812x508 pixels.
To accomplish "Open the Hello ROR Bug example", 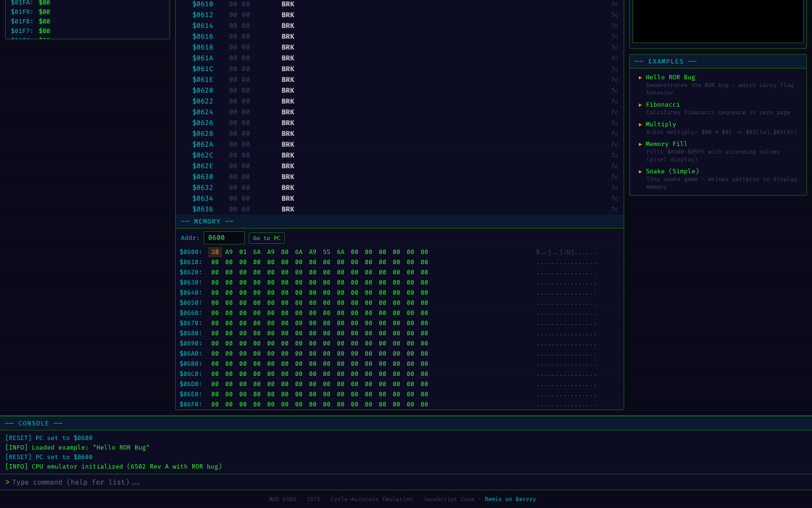I will click(718, 85).
